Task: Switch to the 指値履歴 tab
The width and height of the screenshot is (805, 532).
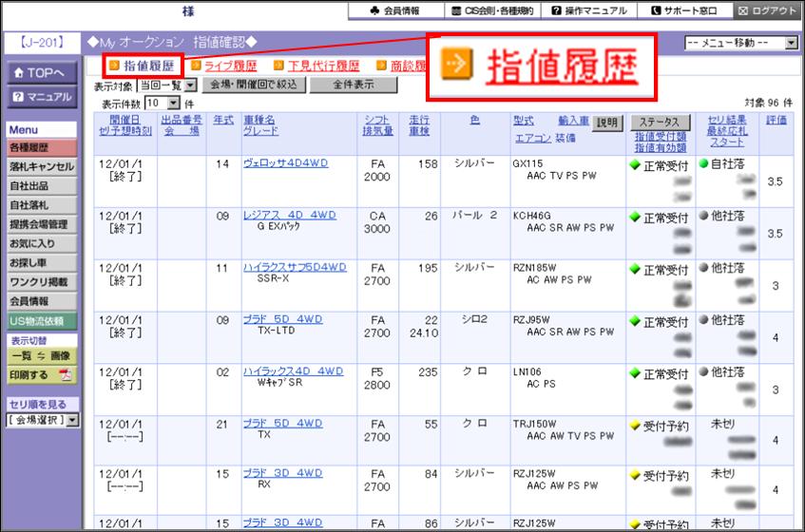Action: coord(149,66)
